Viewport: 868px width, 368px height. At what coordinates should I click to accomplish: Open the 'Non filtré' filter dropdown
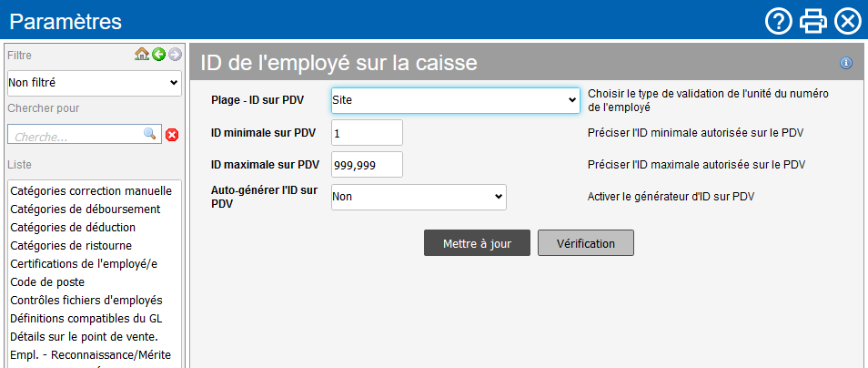[x=95, y=83]
